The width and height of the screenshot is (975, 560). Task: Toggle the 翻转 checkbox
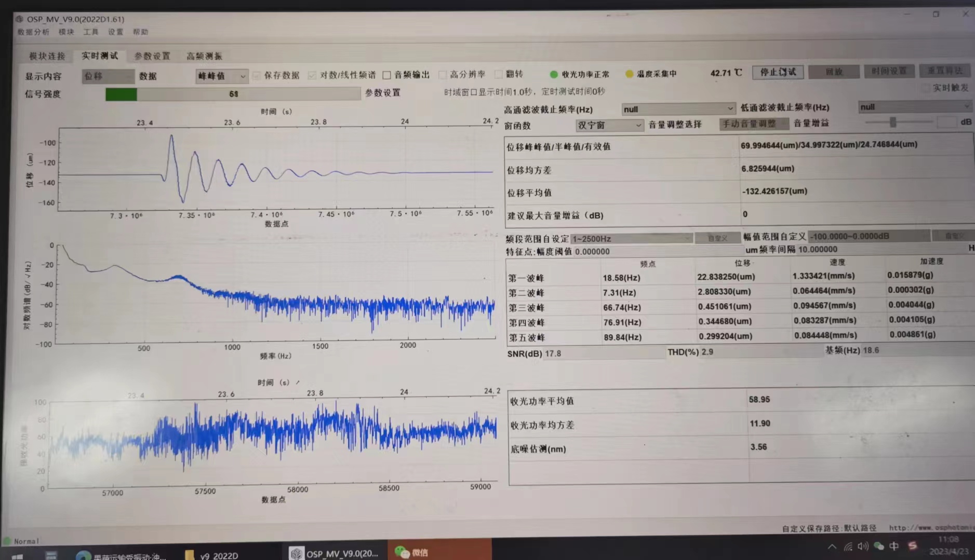[498, 74]
